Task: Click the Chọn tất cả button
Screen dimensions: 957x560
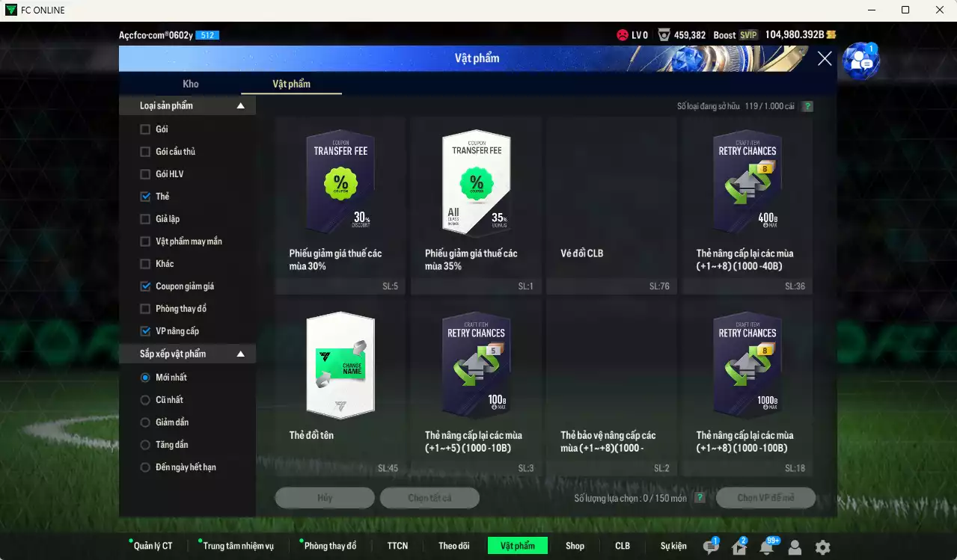Action: pos(429,498)
